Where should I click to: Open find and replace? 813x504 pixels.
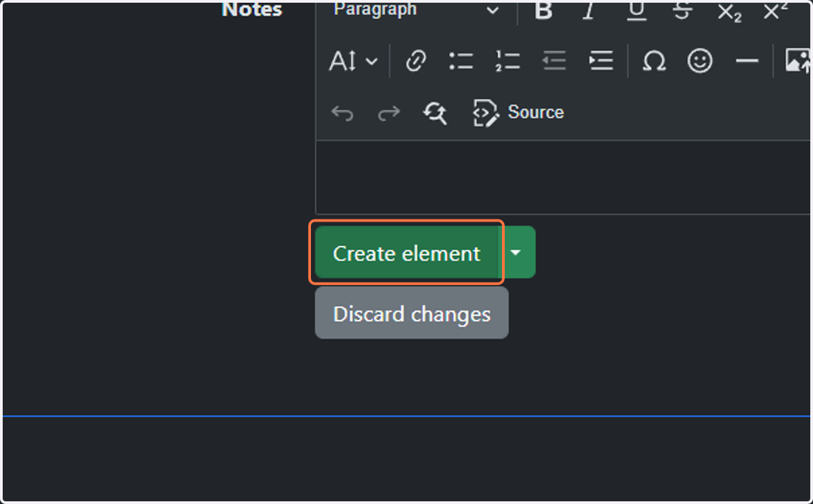[435, 112]
